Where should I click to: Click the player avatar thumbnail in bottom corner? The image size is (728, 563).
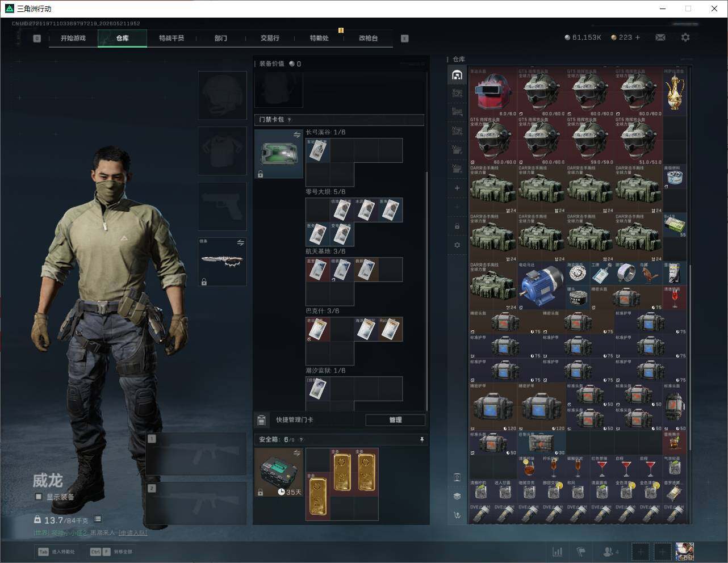pyautogui.click(x=685, y=552)
